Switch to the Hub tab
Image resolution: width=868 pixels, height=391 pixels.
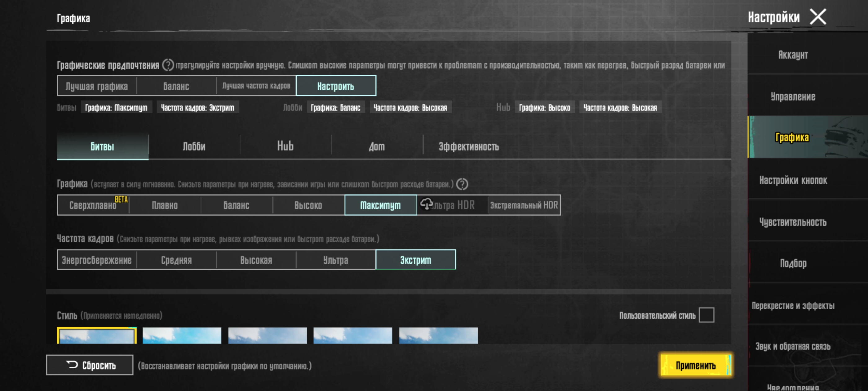[x=286, y=146]
